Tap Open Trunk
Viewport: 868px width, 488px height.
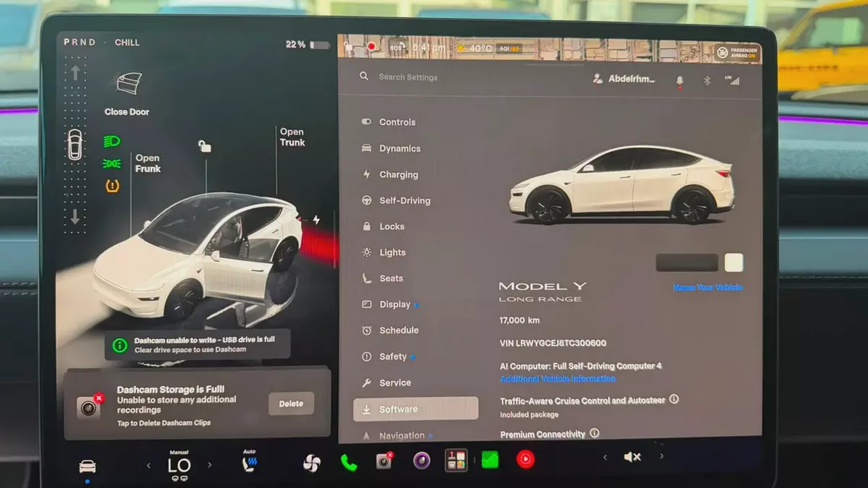coord(292,137)
